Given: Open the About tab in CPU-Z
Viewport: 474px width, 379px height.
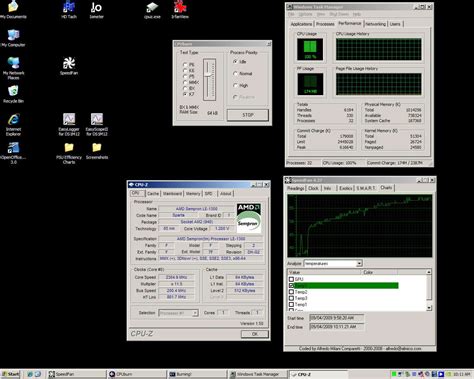Looking at the screenshot, I should pyautogui.click(x=226, y=194).
